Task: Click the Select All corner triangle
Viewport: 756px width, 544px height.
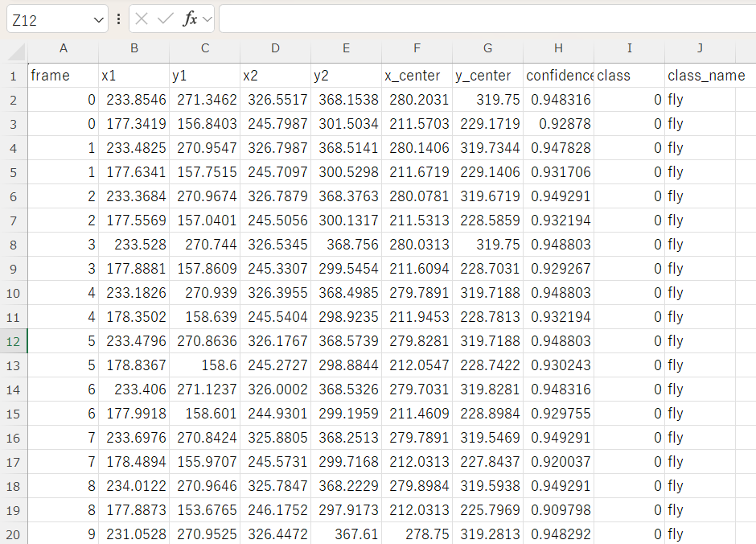Action: pos(16,51)
